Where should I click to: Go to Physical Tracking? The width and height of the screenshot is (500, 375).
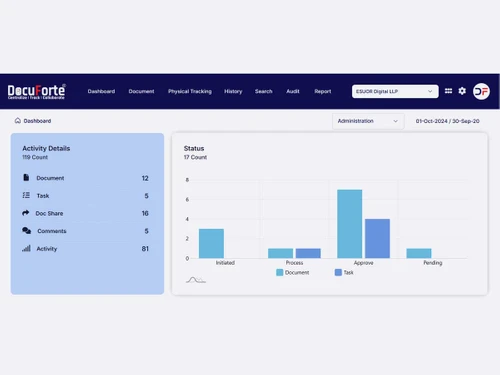[x=190, y=91]
